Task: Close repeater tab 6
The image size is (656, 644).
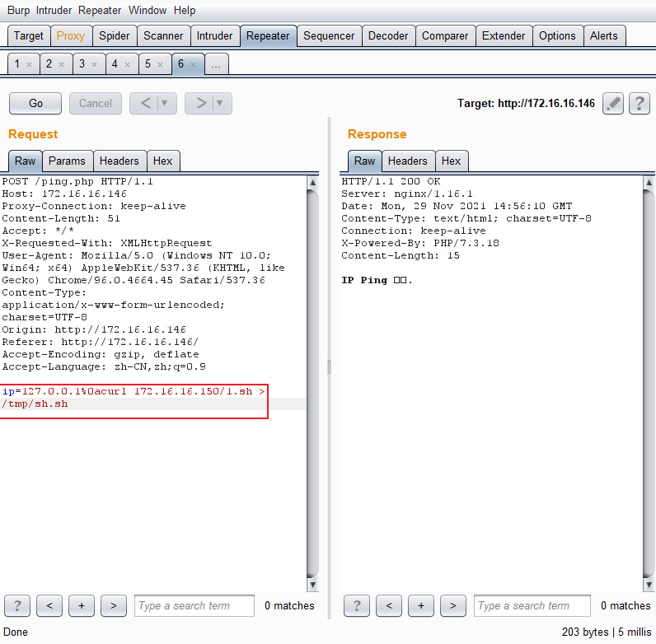Action: (x=194, y=65)
